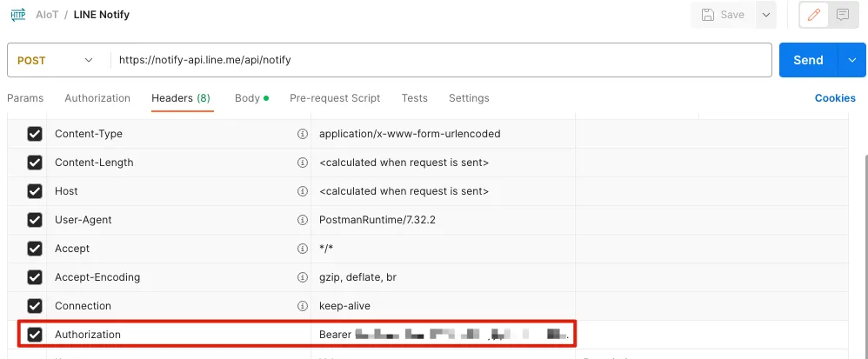Uncheck the Accept-Encoding header checkbox
868x359 pixels.
(x=35, y=277)
